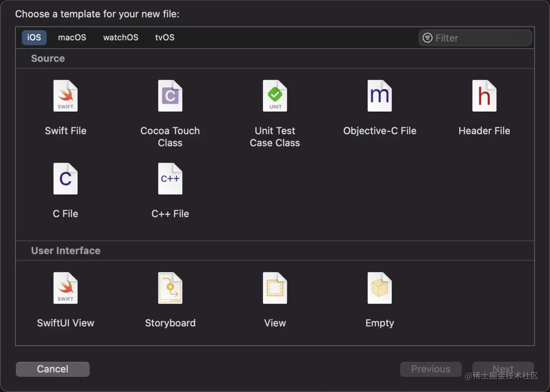Click the Previous button
The image size is (550, 392).
(430, 369)
